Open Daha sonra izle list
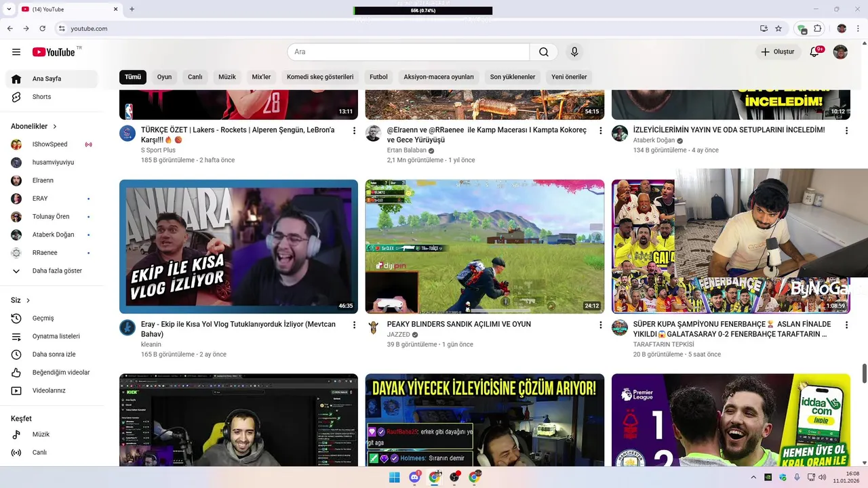Viewport: 868px width, 488px height. tap(52, 354)
